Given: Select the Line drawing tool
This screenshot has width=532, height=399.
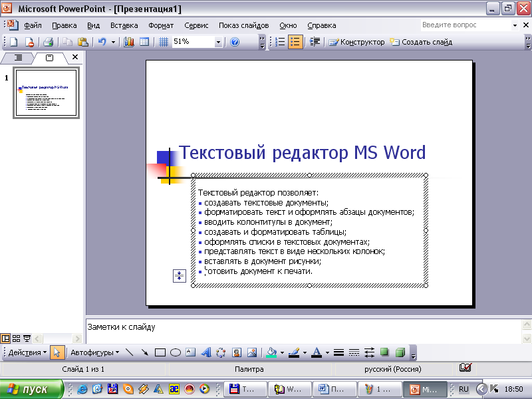Looking at the screenshot, I should [x=129, y=352].
